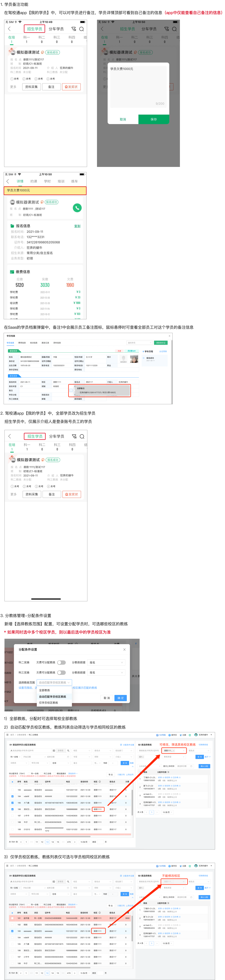Tap the back arrow in the first phone screenshot
Viewport: 225px width, 980px height.
9,29
